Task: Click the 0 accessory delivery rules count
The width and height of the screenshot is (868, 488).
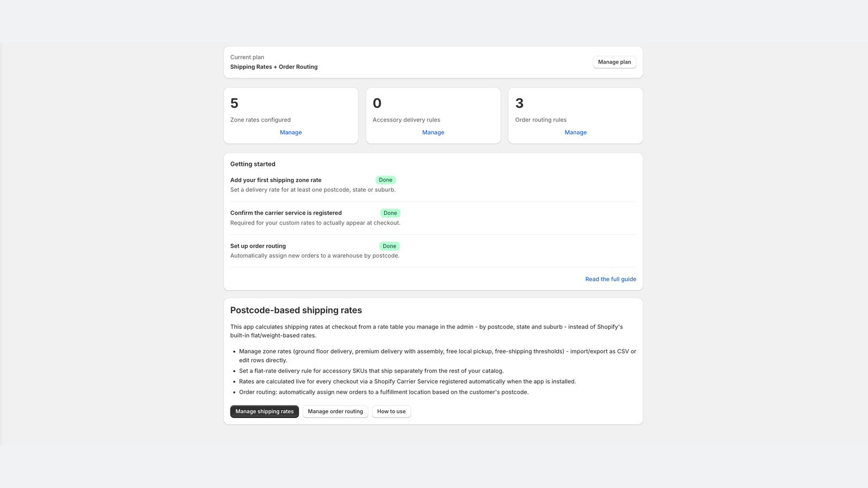Action: [377, 103]
